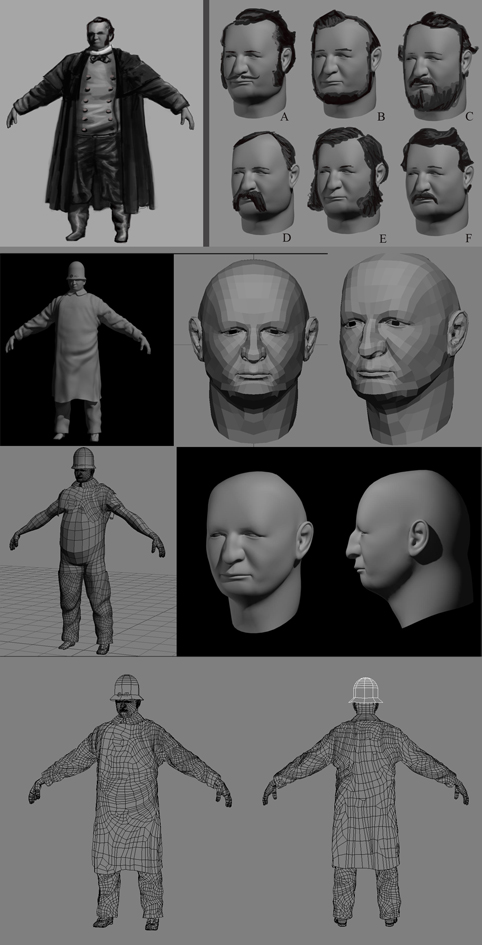This screenshot has width=482, height=945.
Task: Select the smooth bald head in three-quarter view
Action: pyautogui.click(x=260, y=551)
